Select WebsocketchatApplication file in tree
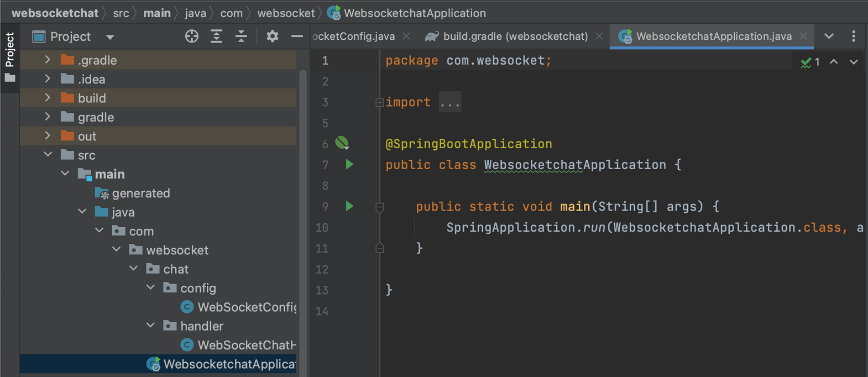868x377 pixels. point(221,364)
